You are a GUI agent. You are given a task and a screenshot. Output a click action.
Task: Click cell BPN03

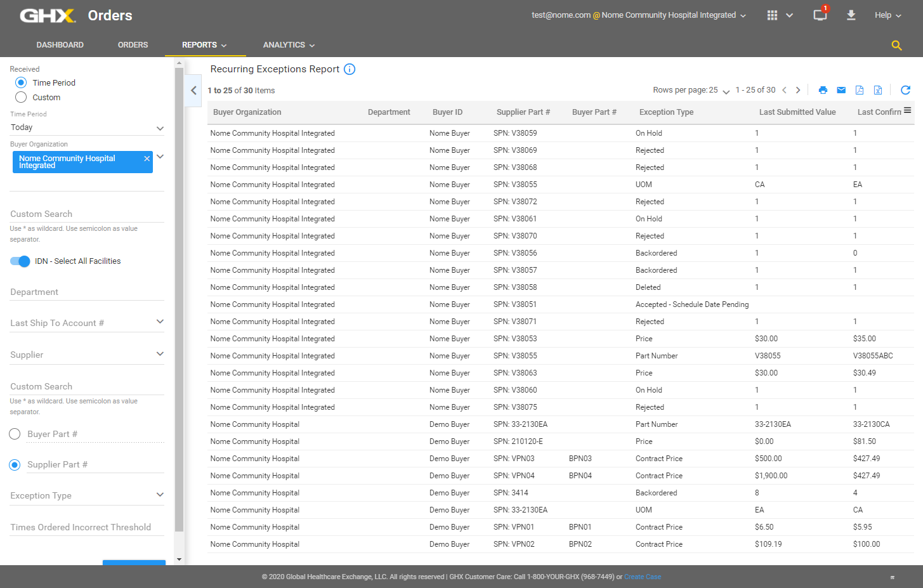[x=580, y=459]
